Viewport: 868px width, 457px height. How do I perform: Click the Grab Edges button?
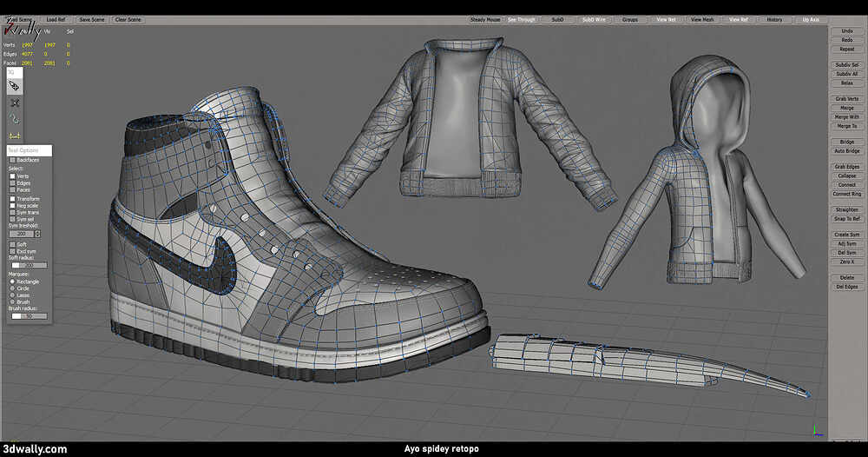[847, 167]
